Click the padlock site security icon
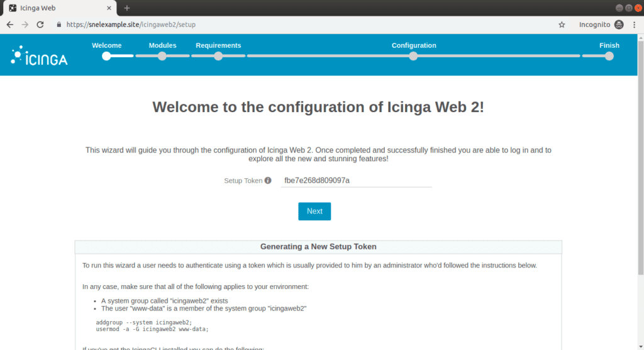Screen dimensions: 644x350 click(x=59, y=25)
